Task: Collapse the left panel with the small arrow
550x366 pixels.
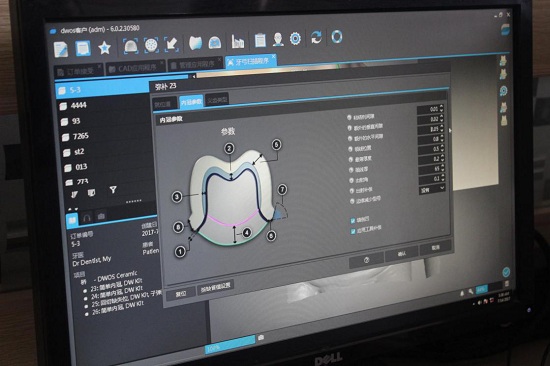Action: [193, 76]
